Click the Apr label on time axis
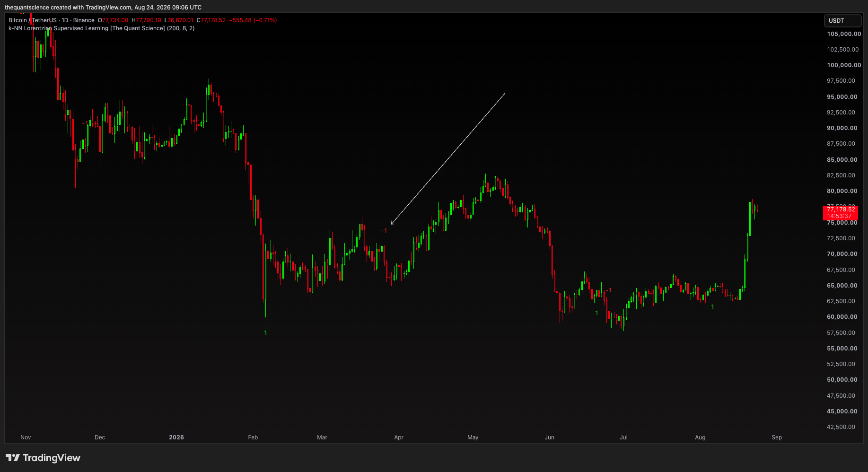 tap(399, 437)
